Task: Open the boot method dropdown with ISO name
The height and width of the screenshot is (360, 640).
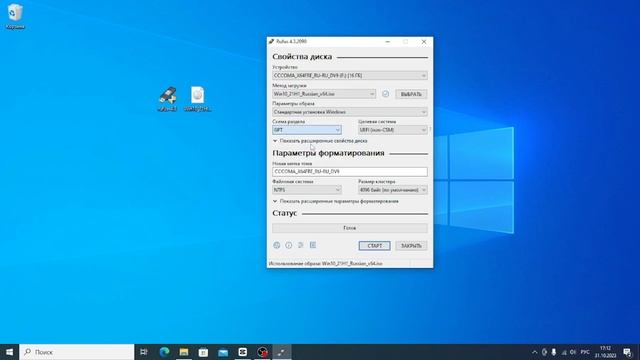Action: [324, 94]
